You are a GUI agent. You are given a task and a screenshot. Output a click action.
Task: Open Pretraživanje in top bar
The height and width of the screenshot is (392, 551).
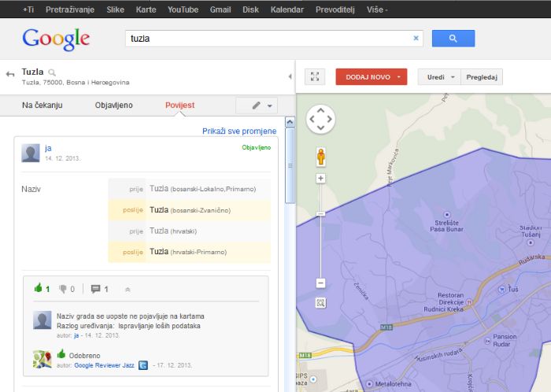point(70,9)
